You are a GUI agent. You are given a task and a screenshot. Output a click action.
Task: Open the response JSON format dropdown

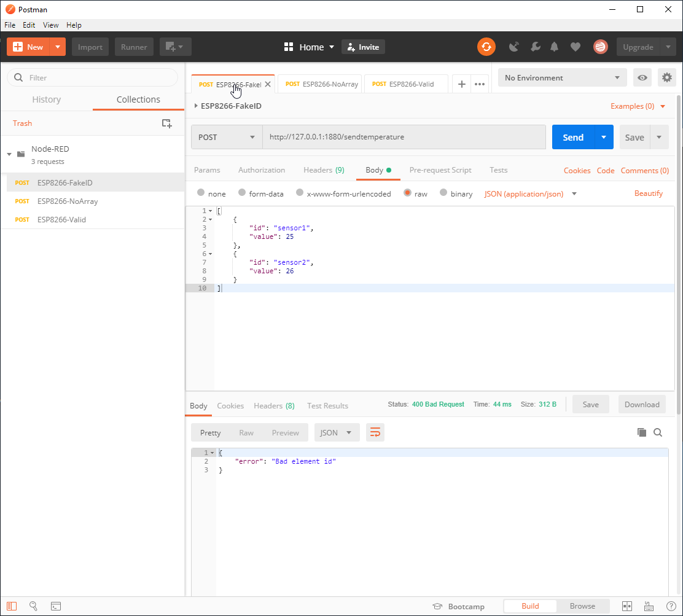click(x=337, y=432)
